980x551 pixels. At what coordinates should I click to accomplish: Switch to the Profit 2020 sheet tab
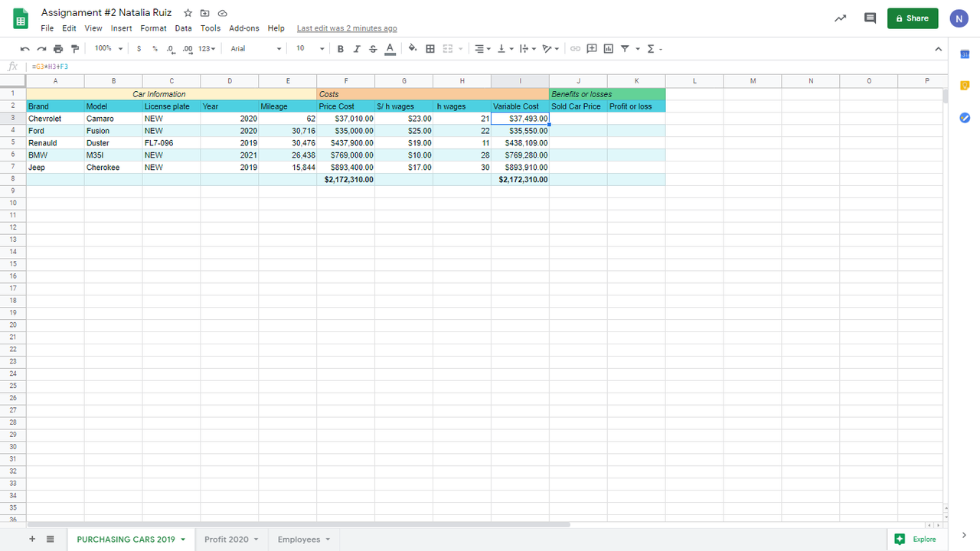tap(232, 540)
